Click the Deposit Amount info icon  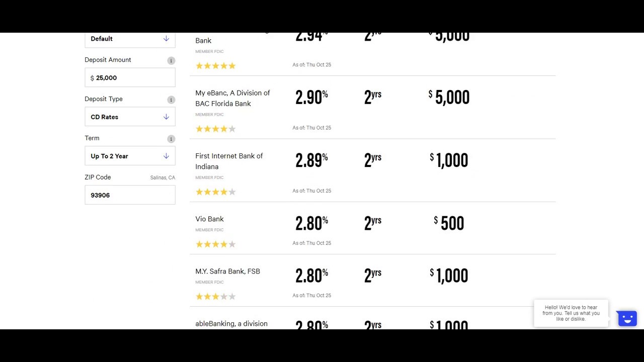pos(171,61)
